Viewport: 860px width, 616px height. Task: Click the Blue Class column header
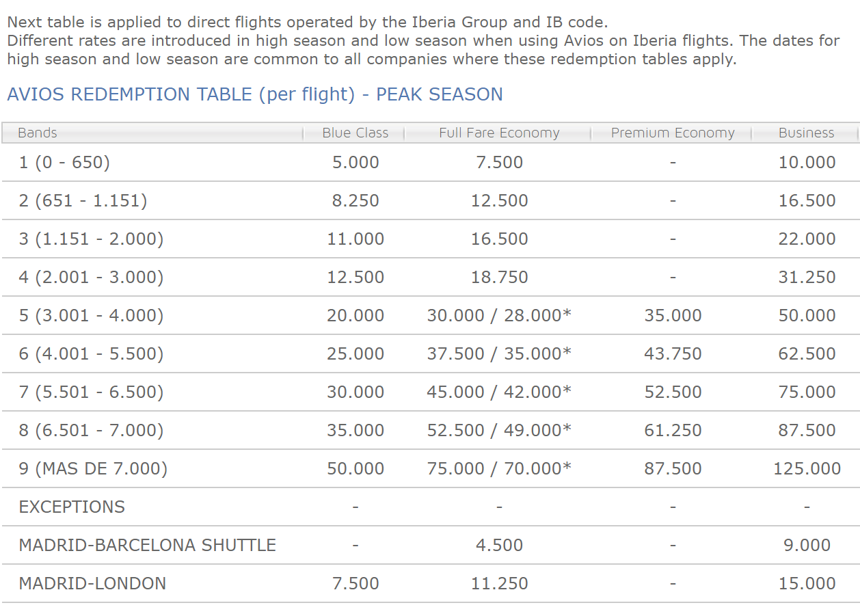point(355,133)
